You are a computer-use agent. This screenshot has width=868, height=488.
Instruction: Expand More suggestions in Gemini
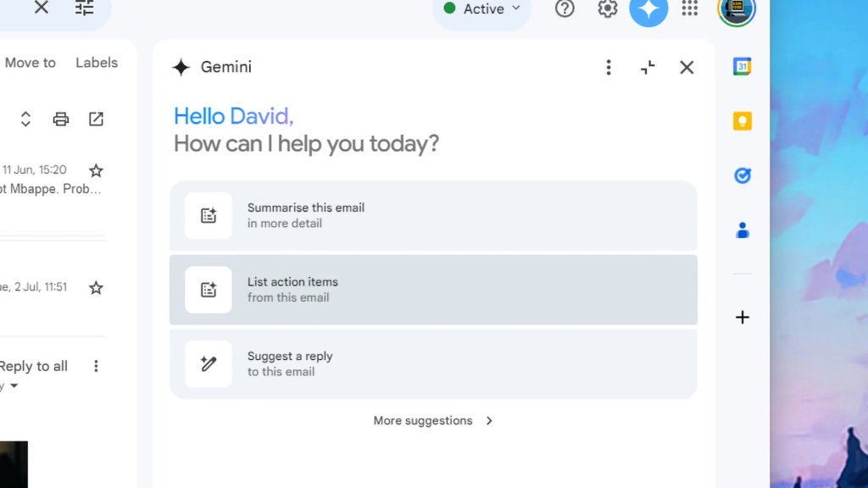point(433,420)
